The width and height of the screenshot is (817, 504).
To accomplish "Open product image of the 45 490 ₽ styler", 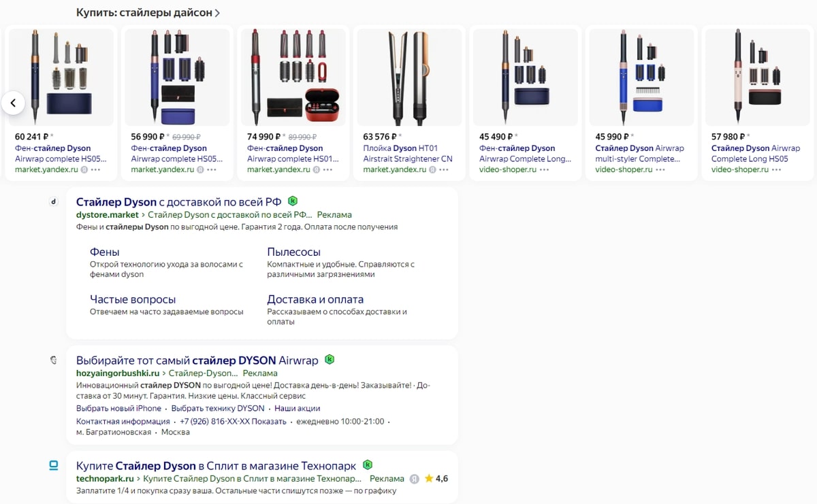I will (x=524, y=77).
